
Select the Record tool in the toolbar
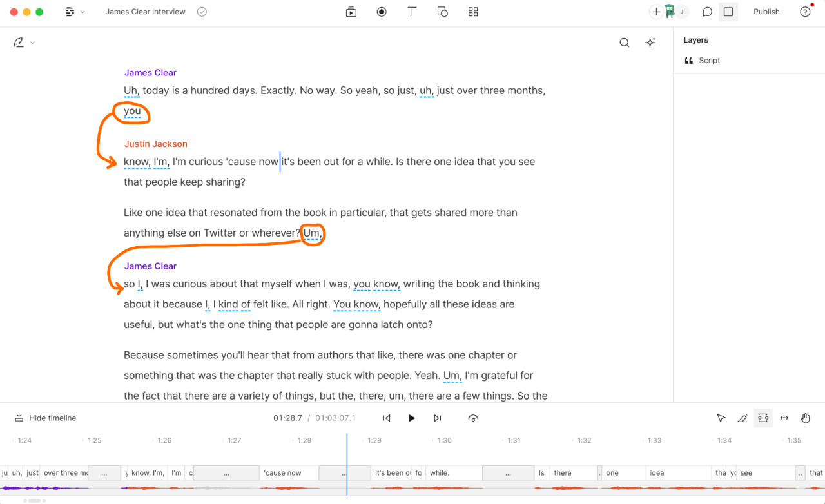click(382, 12)
